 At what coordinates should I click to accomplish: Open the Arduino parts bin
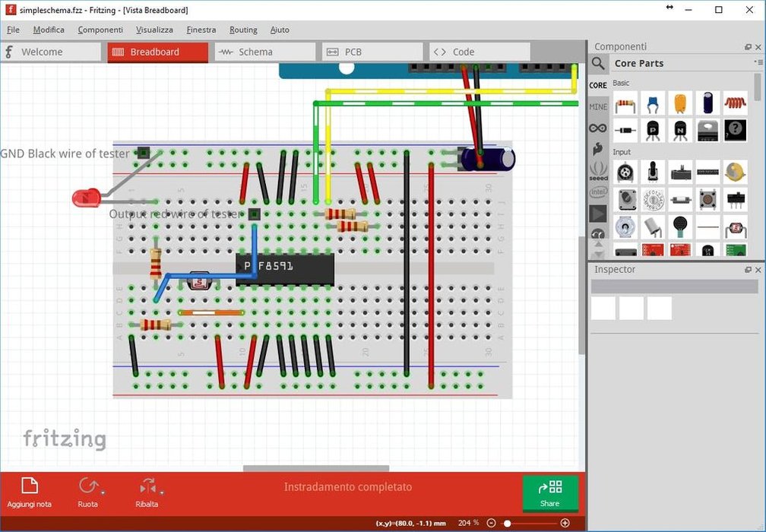pos(598,128)
